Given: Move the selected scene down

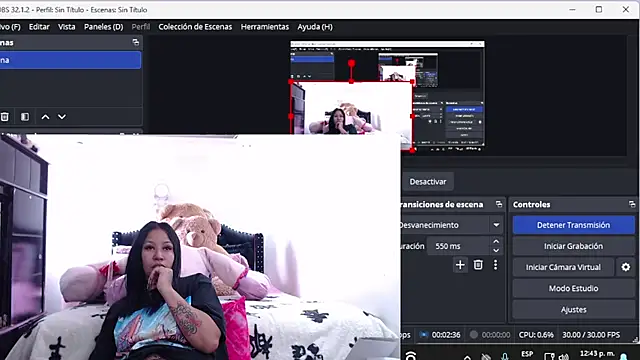Looking at the screenshot, I should point(62,117).
